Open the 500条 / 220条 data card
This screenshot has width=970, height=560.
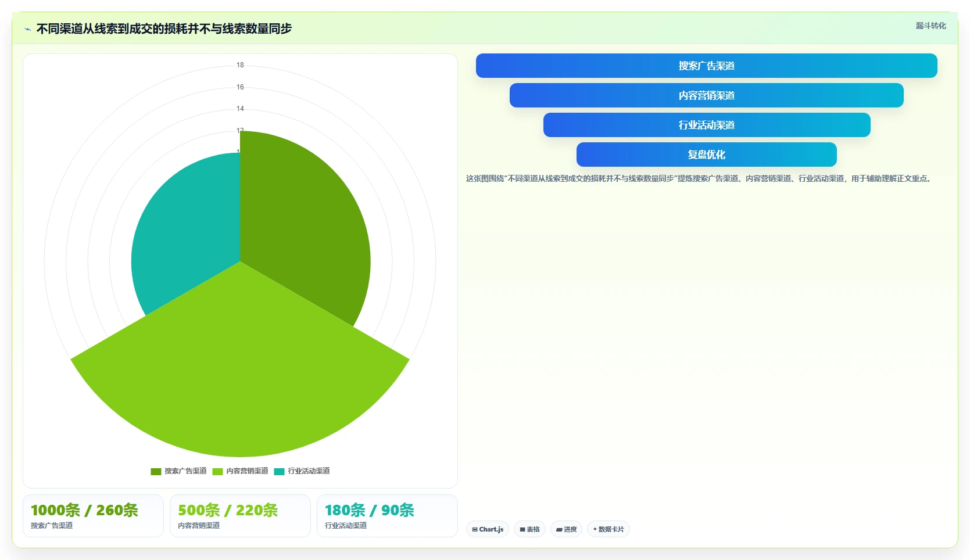pos(240,516)
